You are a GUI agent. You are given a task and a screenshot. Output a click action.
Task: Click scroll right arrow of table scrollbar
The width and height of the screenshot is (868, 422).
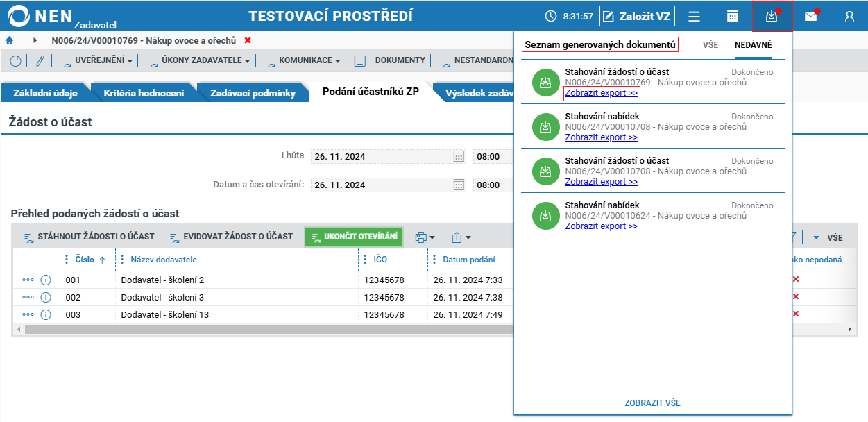[x=851, y=329]
